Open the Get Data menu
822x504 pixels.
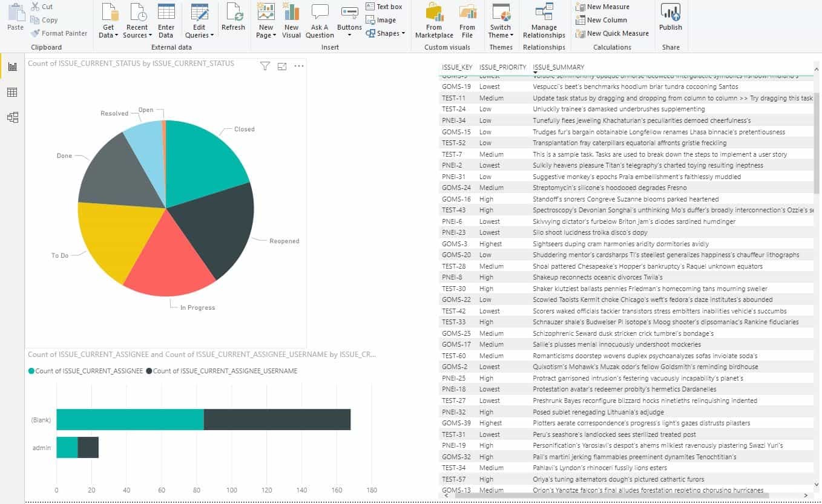109,21
